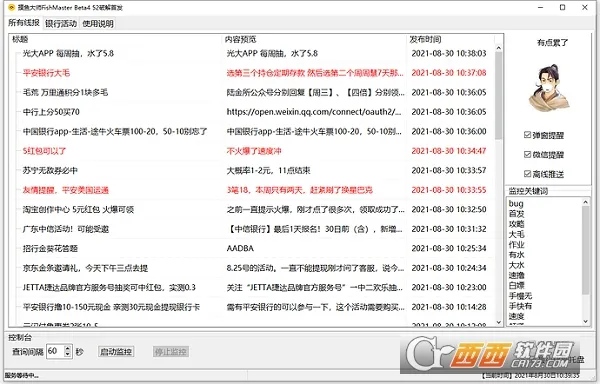Maximize the FishMaster window
This screenshot has height=384, width=600.
[x=562, y=7]
